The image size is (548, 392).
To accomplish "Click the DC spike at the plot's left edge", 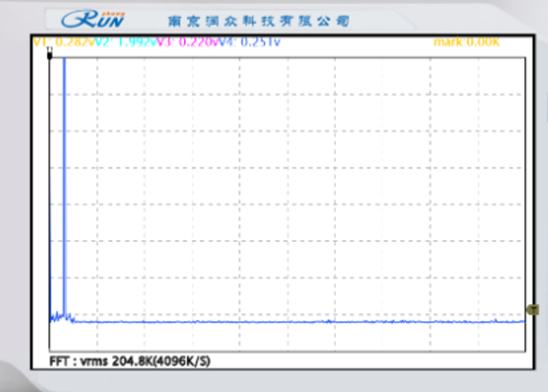I will 51,205.
